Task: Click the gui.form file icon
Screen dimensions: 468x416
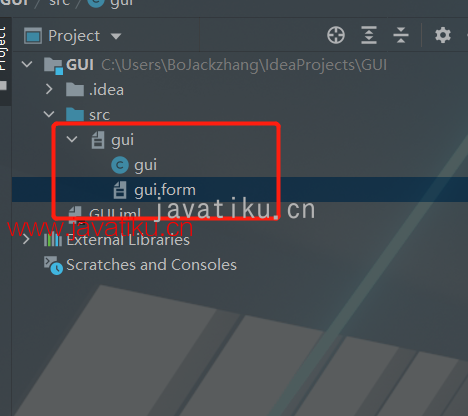Action: coord(120,190)
